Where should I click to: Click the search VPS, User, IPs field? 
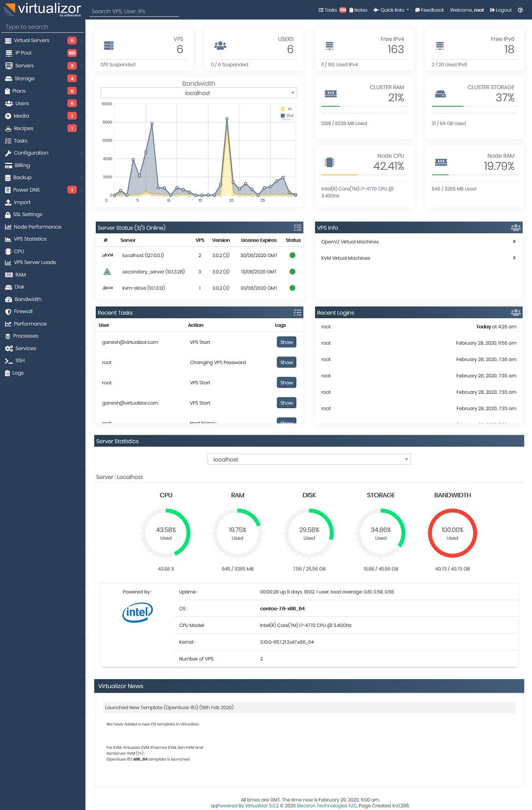[133, 11]
